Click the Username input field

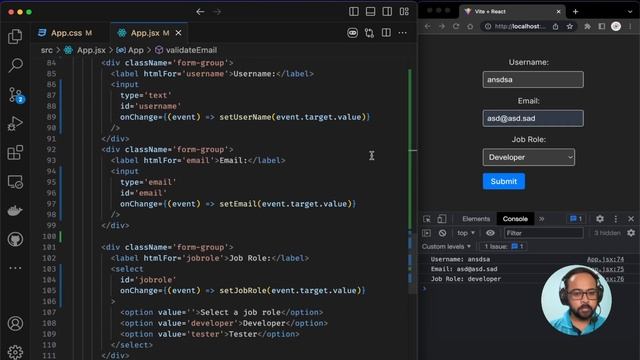point(533,80)
